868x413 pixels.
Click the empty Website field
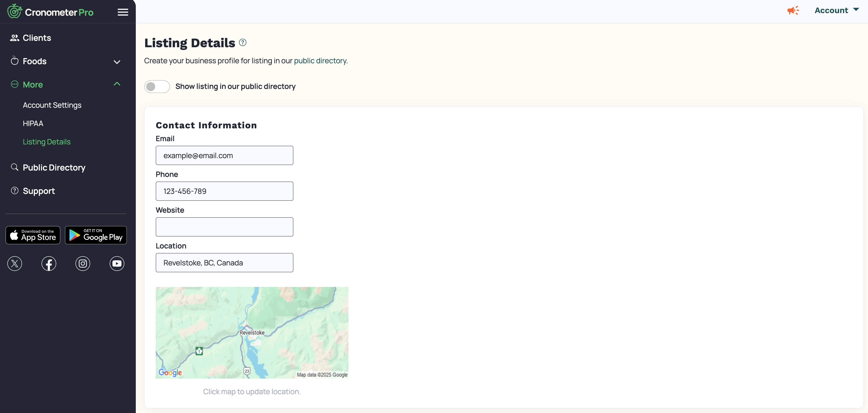coord(224,227)
